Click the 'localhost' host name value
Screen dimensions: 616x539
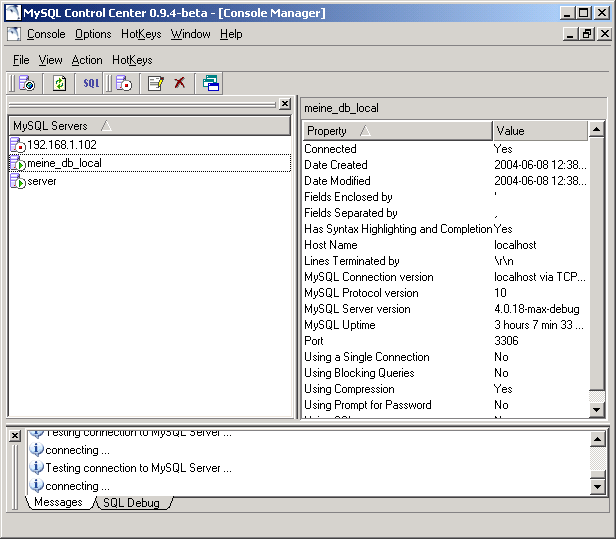[515, 245]
